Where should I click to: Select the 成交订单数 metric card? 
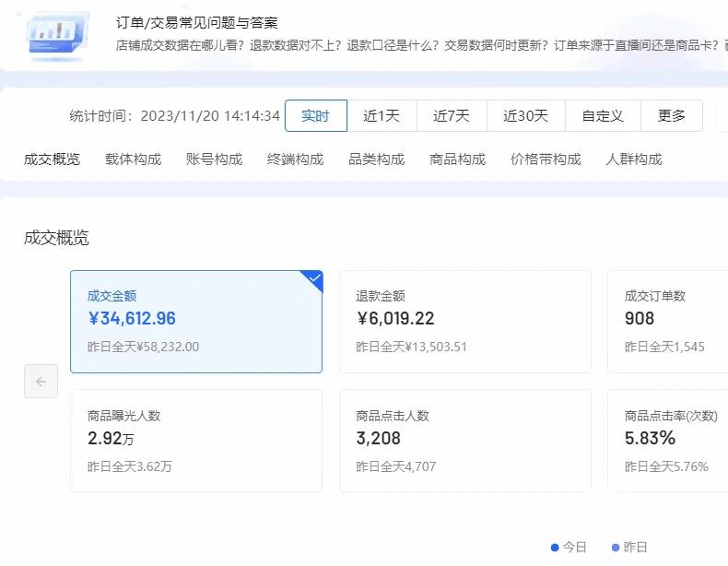coord(668,322)
